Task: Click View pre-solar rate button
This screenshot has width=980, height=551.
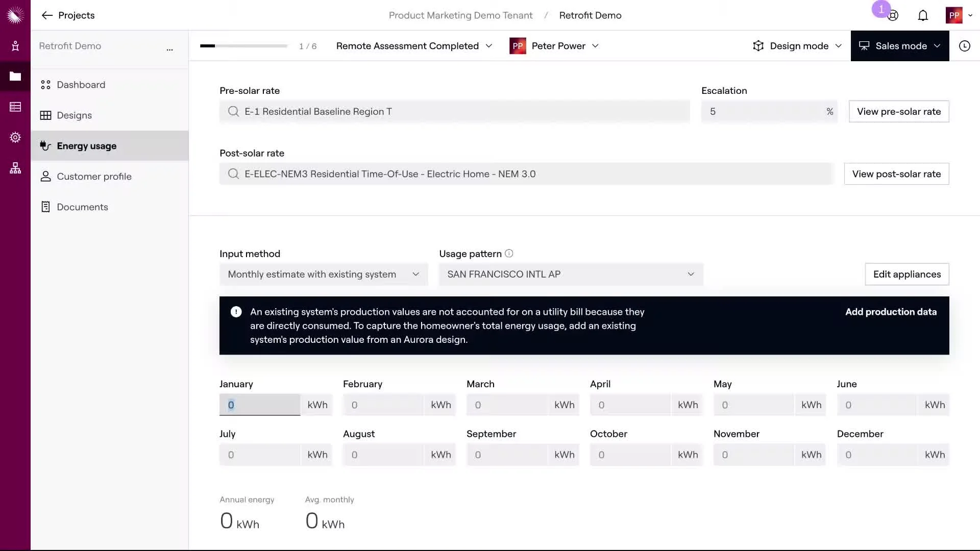Action: (898, 112)
